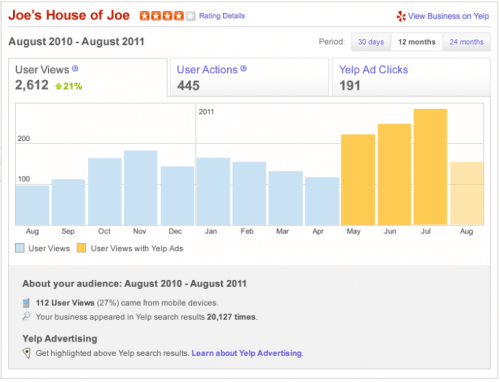This screenshot has width=500, height=382.
Task: Open View Business on Yelp link
Action: pos(448,16)
